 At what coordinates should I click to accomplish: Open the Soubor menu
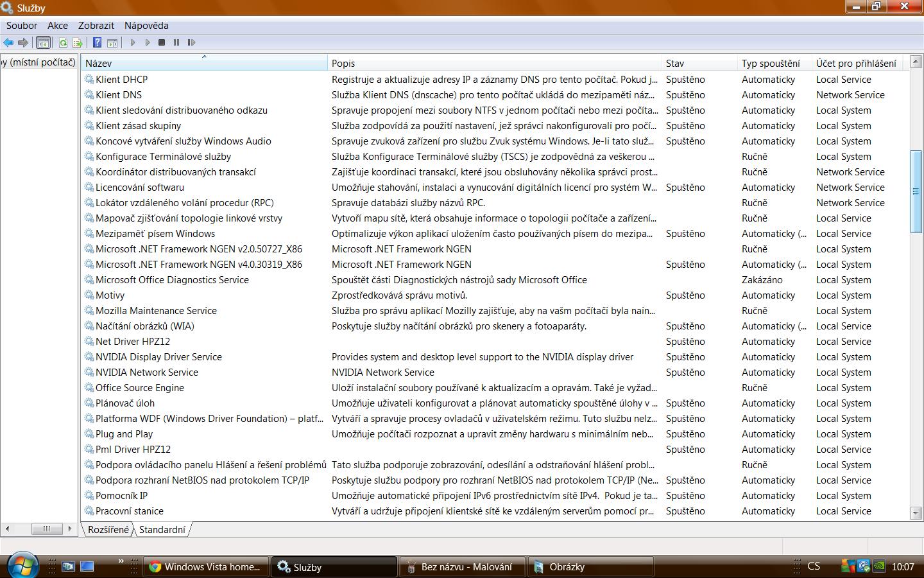click(x=22, y=26)
